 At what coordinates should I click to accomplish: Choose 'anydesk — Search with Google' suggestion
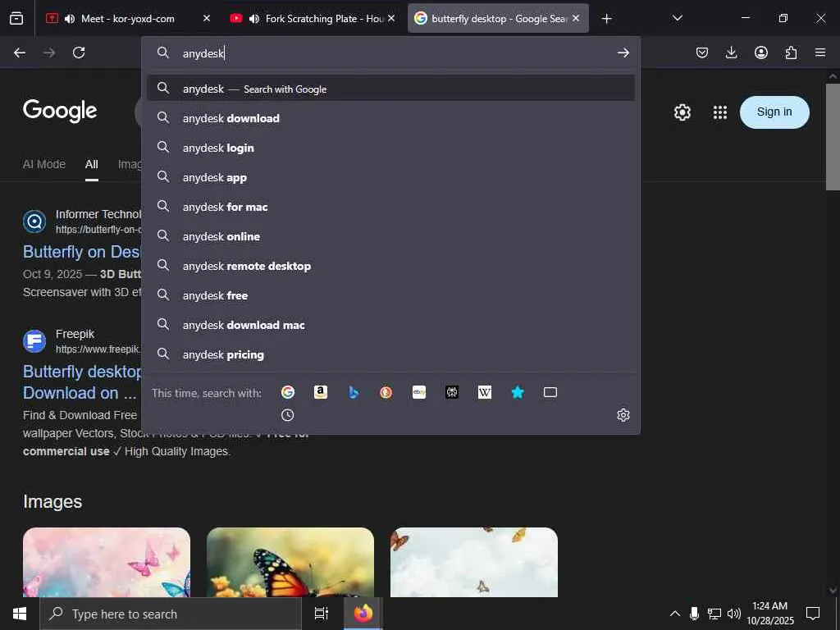[390, 89]
